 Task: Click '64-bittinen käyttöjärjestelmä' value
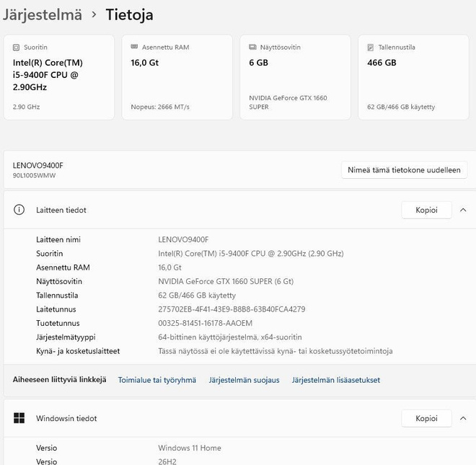point(230,337)
